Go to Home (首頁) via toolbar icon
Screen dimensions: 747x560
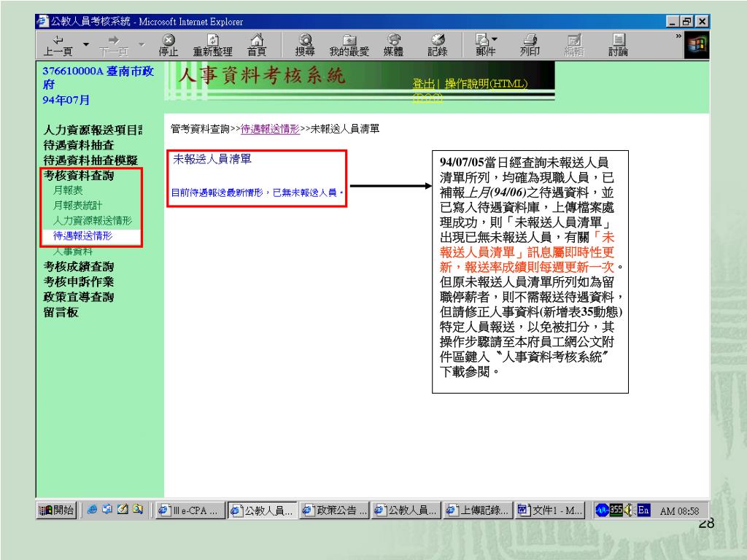(x=257, y=45)
